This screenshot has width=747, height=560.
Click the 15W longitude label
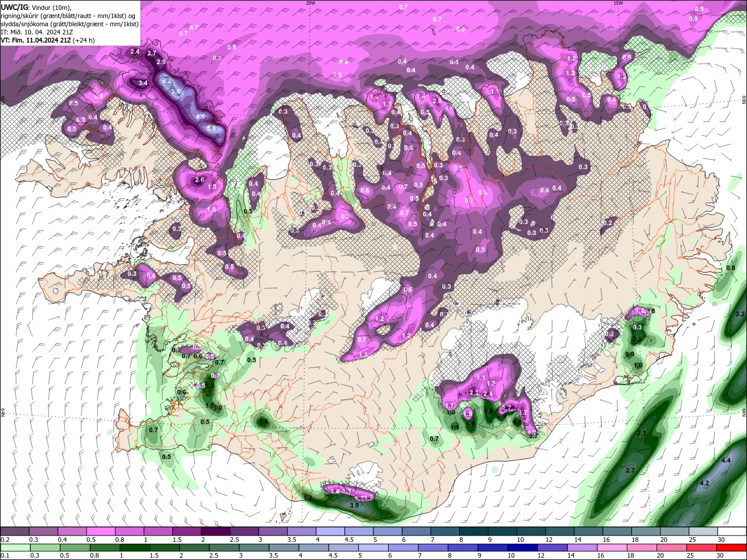(618, 2)
